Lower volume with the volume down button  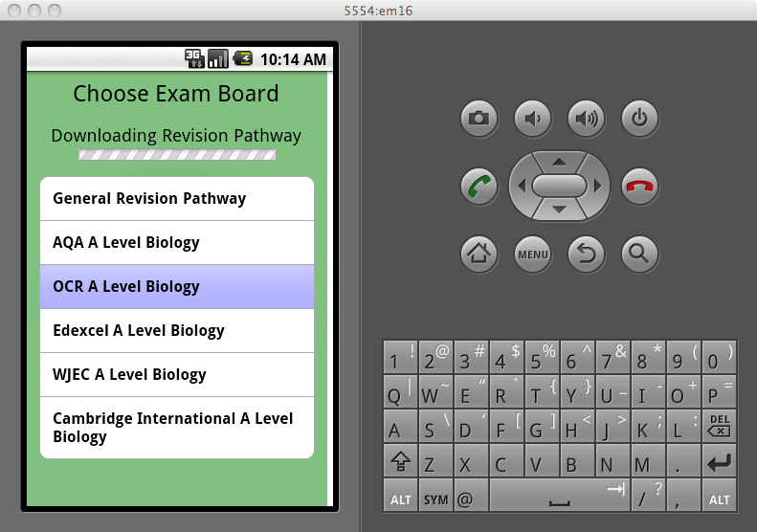tap(532, 119)
